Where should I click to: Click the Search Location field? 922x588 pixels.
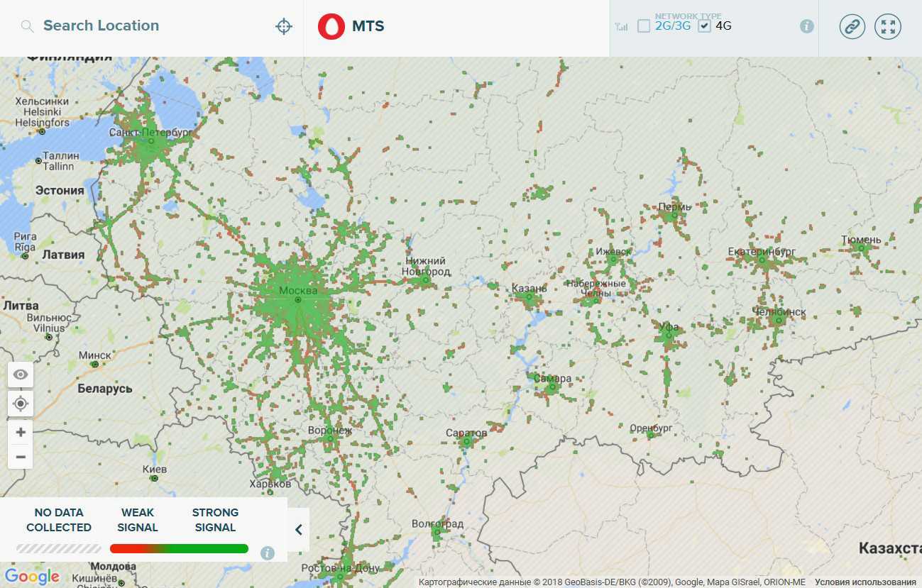coord(142,26)
